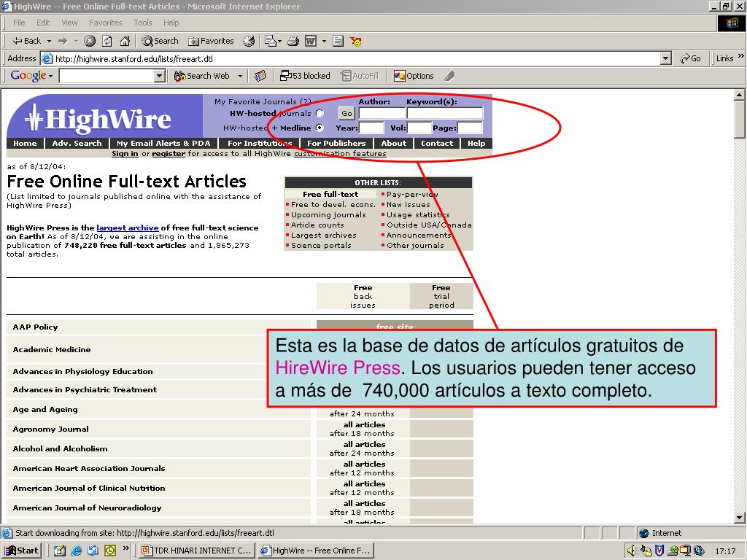The width and height of the screenshot is (747, 560).
Task: Launch Internet Explorer from the quick launch bar
Action: (x=76, y=551)
